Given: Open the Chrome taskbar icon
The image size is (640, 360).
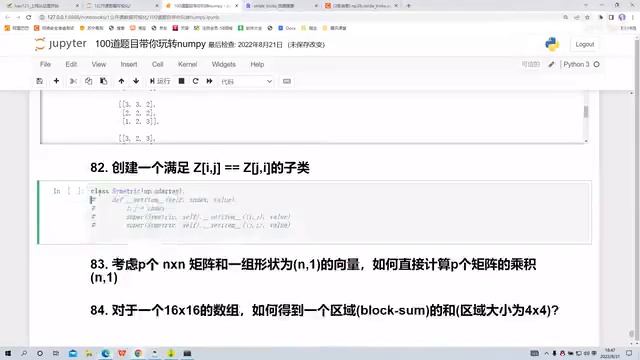Looking at the screenshot, I should pyautogui.click(x=138, y=353).
